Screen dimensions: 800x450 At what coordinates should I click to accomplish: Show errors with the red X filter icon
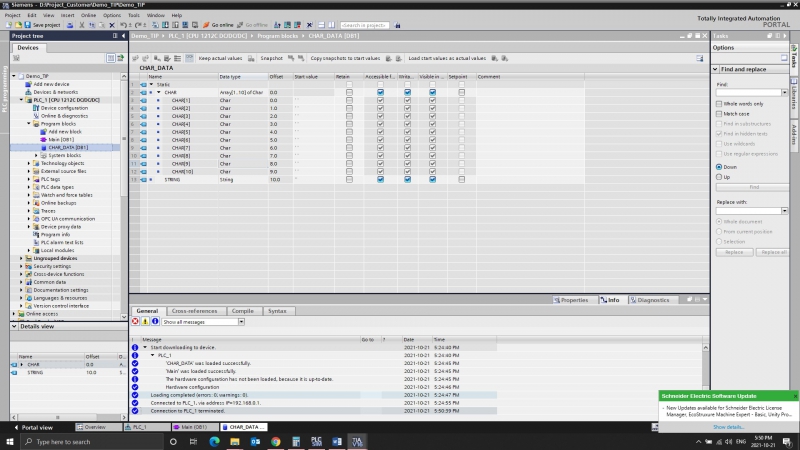[x=135, y=321]
